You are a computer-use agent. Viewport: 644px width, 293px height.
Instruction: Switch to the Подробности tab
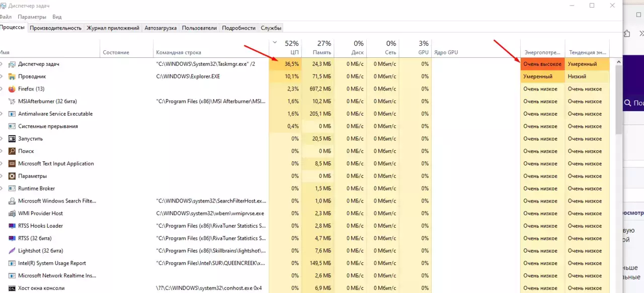point(239,28)
